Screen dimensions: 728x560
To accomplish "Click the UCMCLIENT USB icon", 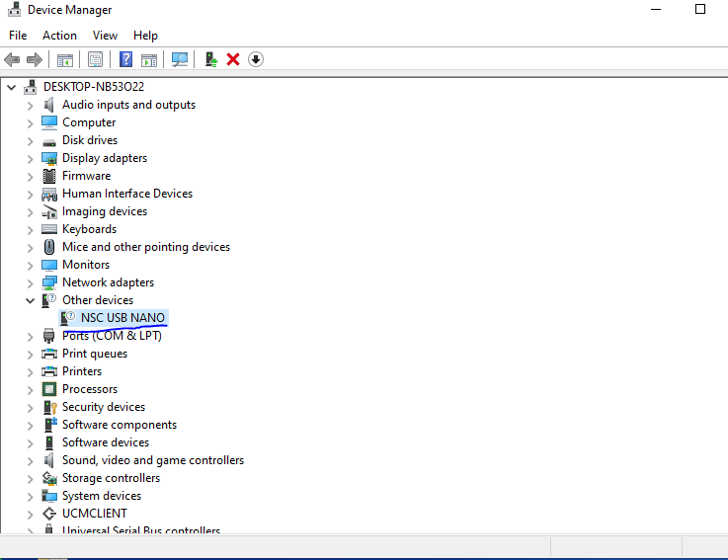I will click(x=49, y=514).
